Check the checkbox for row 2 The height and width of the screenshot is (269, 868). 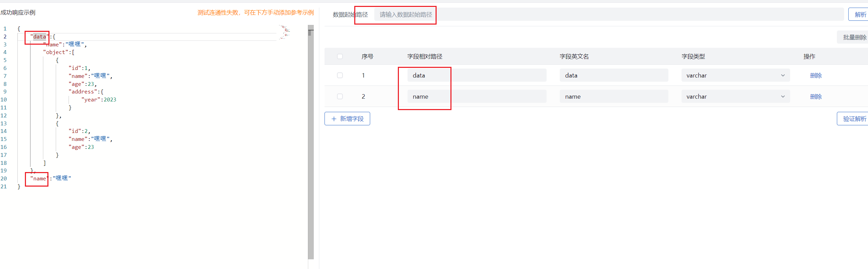[x=340, y=97]
